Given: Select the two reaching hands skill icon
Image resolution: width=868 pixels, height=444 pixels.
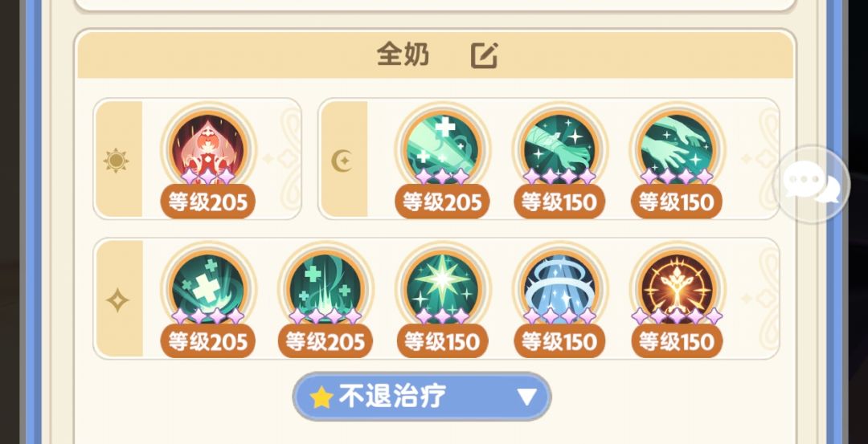Looking at the screenshot, I should 677,149.
